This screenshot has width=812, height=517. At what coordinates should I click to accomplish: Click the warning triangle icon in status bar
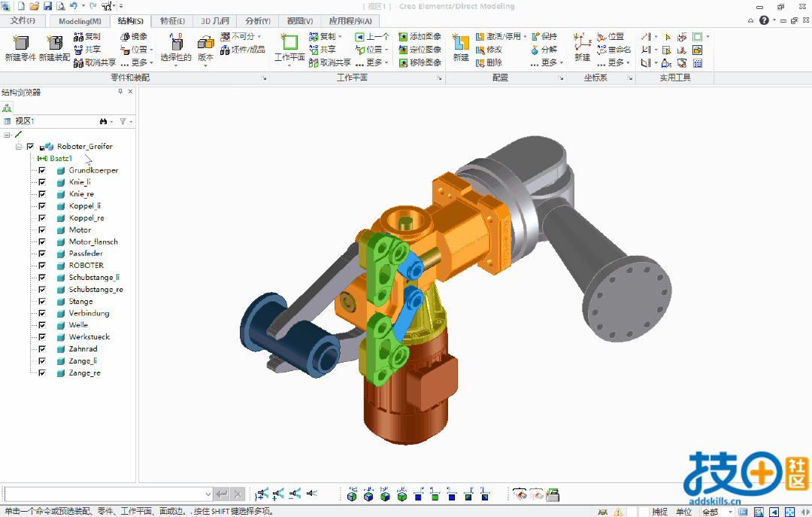618,512
